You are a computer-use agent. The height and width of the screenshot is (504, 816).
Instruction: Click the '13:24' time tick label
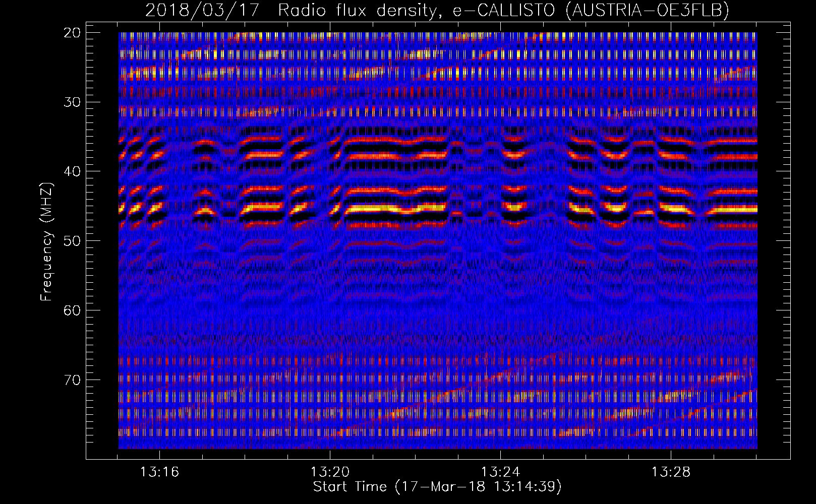point(500,472)
